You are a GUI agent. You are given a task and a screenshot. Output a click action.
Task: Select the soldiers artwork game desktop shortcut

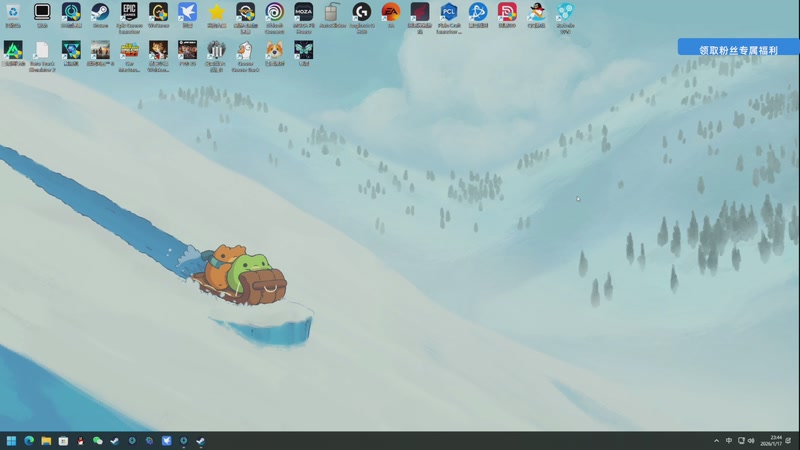[100, 54]
